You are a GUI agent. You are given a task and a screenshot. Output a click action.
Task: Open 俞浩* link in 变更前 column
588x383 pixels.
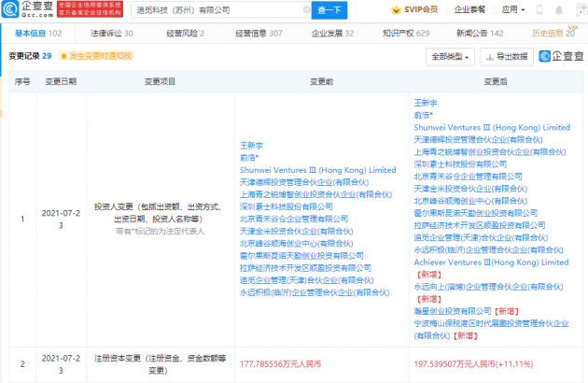(x=249, y=158)
